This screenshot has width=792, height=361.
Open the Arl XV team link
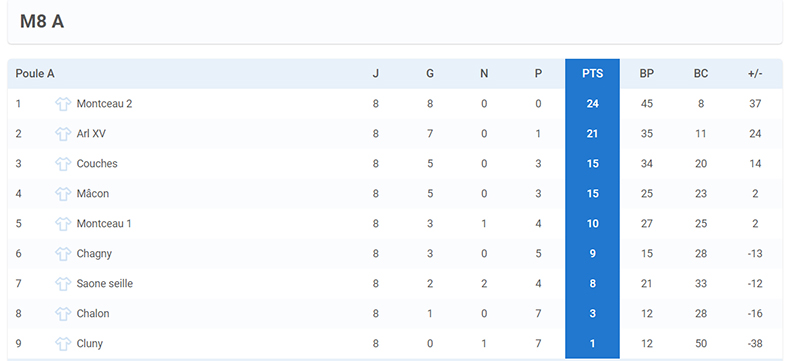[91, 134]
